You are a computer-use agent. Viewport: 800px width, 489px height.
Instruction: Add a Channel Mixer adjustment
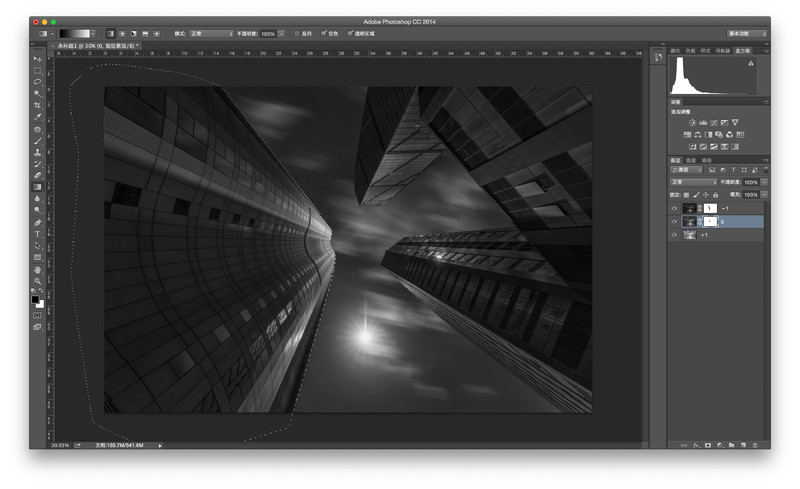click(x=730, y=134)
